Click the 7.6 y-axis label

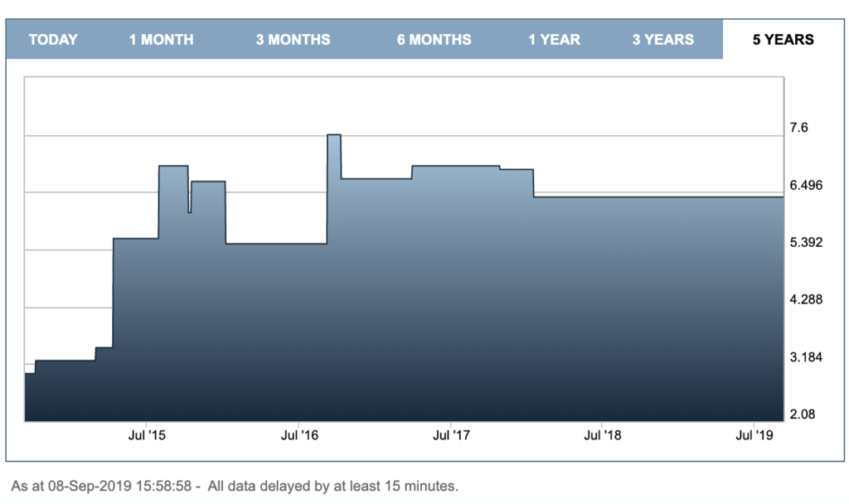[798, 128]
